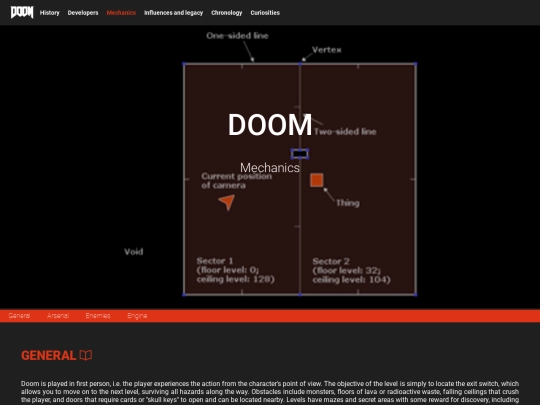
Task: Navigate to the Chronology page
Action: (x=227, y=13)
